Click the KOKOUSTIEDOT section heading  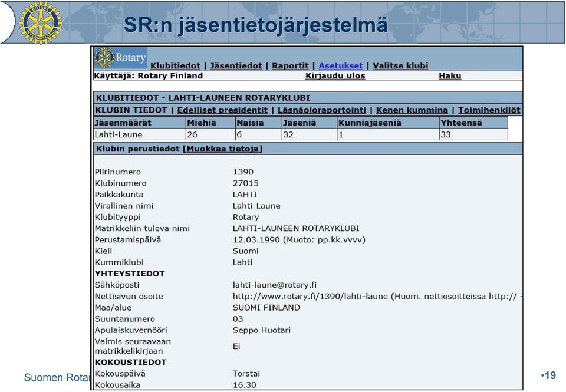pyautogui.click(x=130, y=363)
